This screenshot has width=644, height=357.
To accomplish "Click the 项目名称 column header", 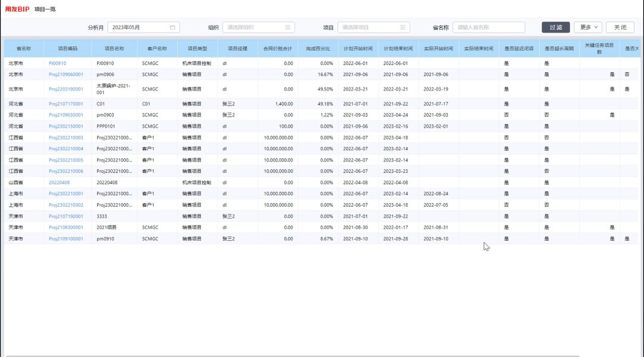I will tap(114, 48).
